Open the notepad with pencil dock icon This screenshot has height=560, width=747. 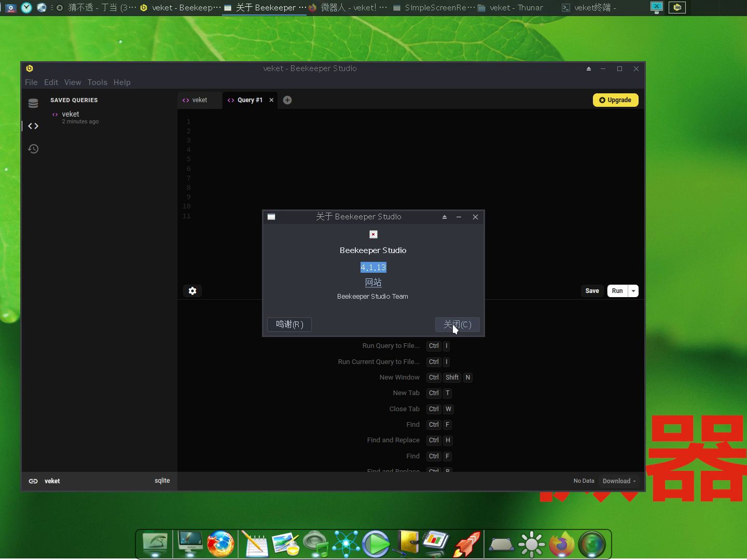(255, 544)
